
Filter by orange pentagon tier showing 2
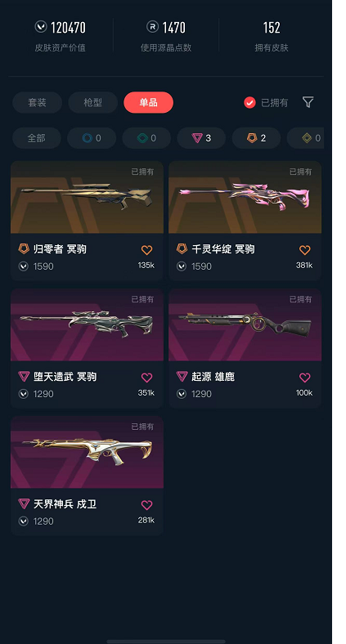point(256,138)
